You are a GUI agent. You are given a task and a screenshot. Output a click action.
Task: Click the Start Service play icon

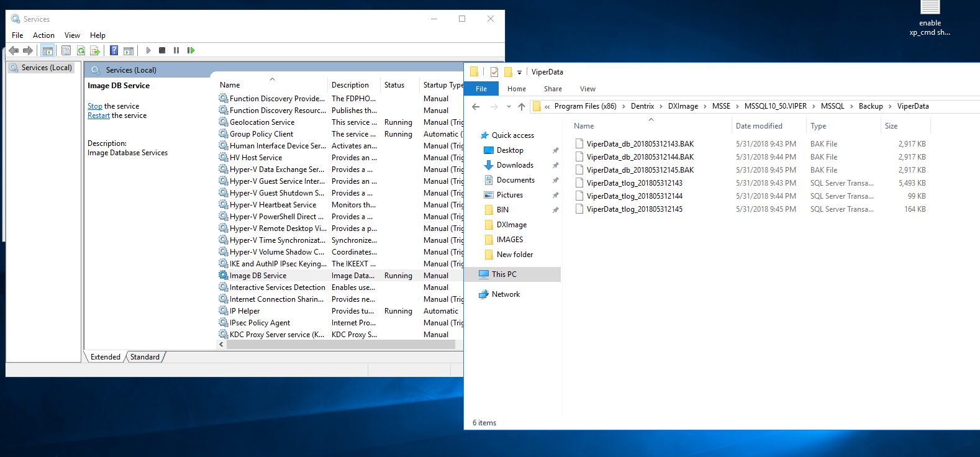pos(148,50)
